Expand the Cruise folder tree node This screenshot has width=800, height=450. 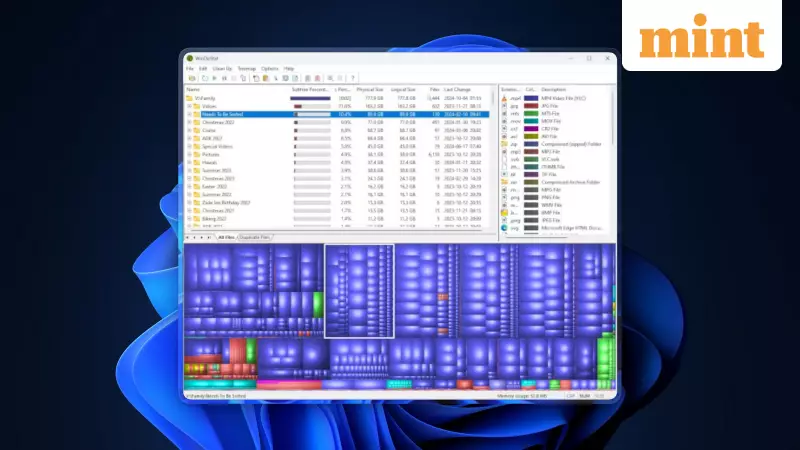(x=189, y=130)
